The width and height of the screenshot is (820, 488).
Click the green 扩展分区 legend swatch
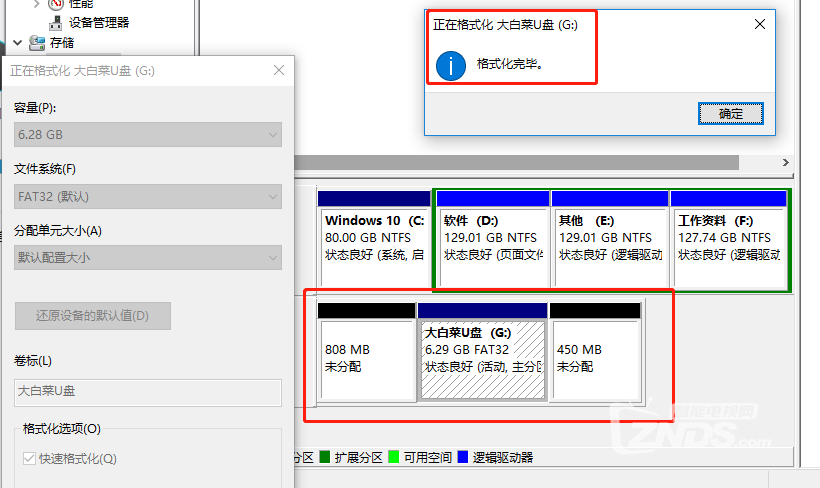tap(324, 457)
